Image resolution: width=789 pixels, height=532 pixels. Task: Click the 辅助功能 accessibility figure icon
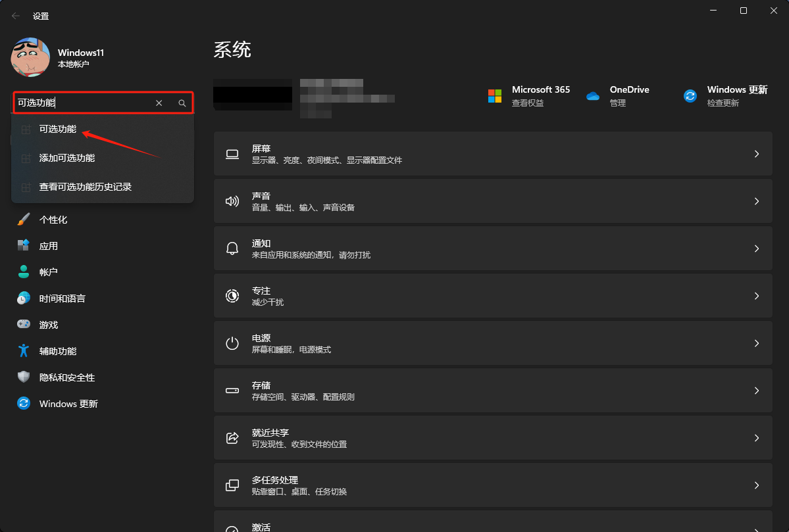pos(24,351)
